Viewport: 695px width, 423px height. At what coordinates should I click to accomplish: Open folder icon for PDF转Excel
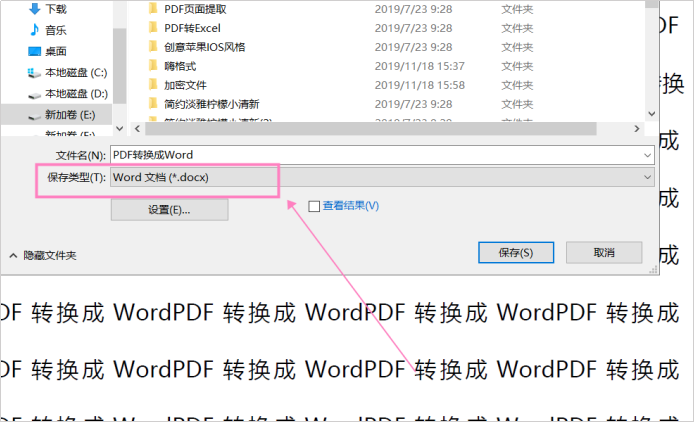153,27
